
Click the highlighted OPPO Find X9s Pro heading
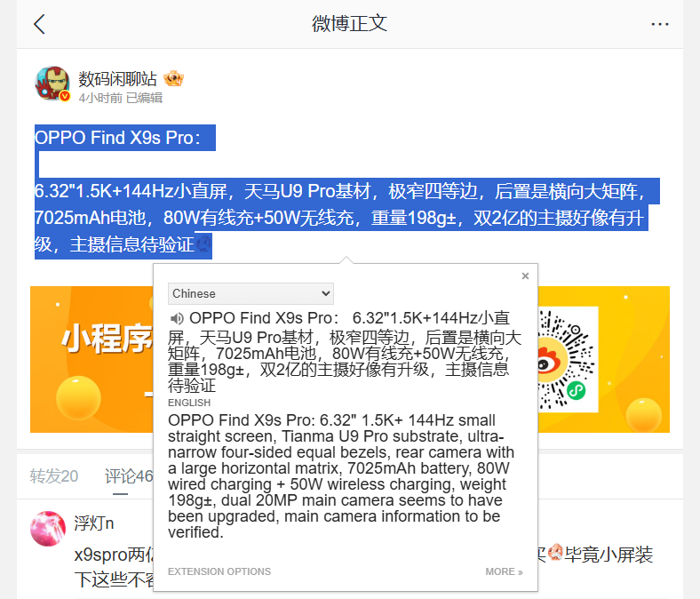click(x=117, y=138)
